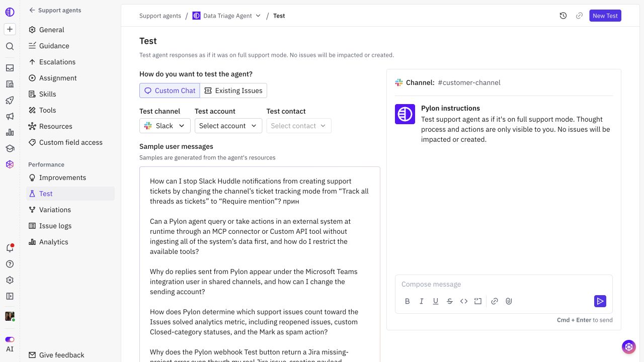Apply italic formatting in composer

tap(422, 301)
